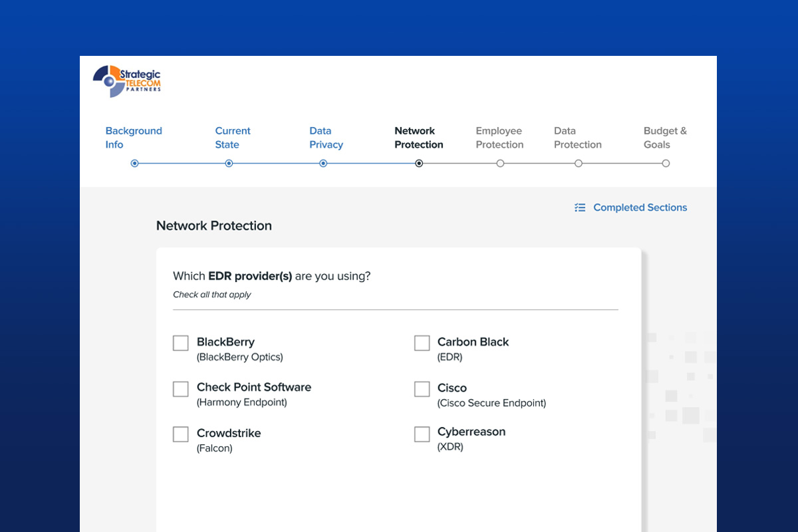
Task: Click the "(Cisco Secure Endpoint)" sublabel
Action: [x=491, y=403]
